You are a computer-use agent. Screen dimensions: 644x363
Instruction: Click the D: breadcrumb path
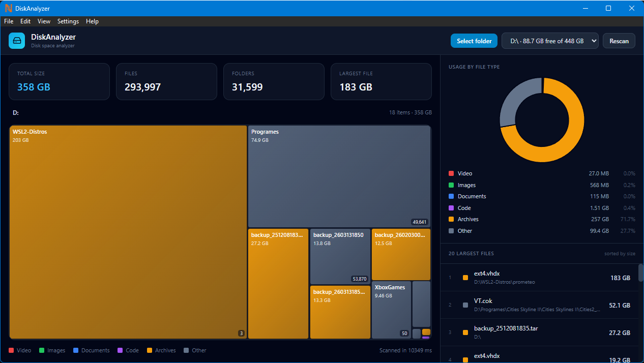click(x=16, y=113)
